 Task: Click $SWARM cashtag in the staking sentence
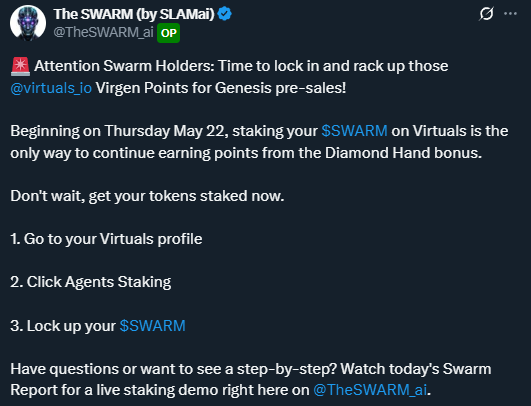[354, 131]
